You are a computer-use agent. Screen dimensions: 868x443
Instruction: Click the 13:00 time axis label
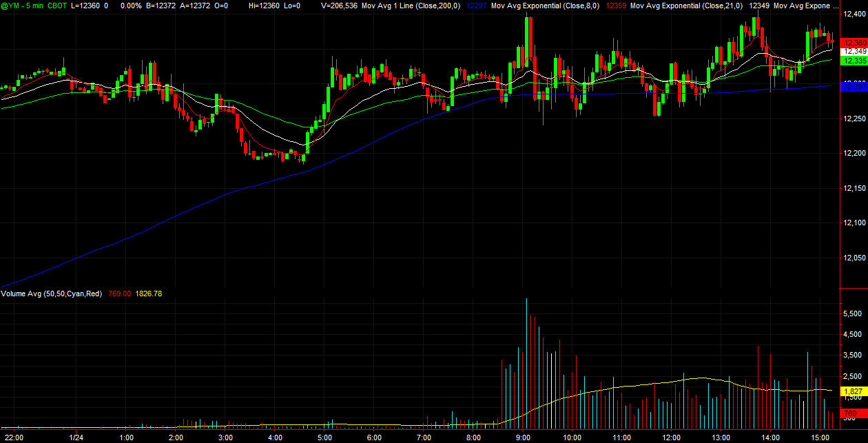point(721,437)
